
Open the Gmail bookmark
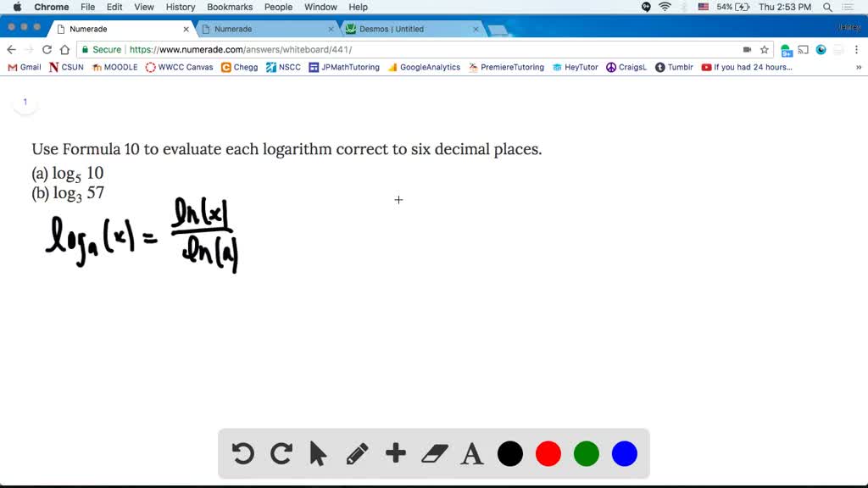[23, 67]
